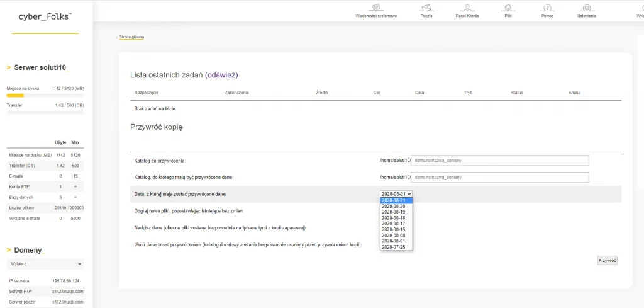This screenshot has height=308, width=644.
Task: Click the 'Miejsce na dysku (MB)' table row
Action: pyautogui.click(x=45, y=155)
